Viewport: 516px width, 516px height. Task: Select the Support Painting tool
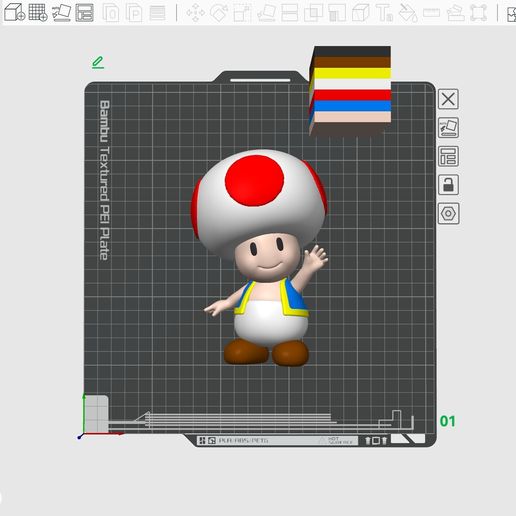pyautogui.click(x=337, y=13)
